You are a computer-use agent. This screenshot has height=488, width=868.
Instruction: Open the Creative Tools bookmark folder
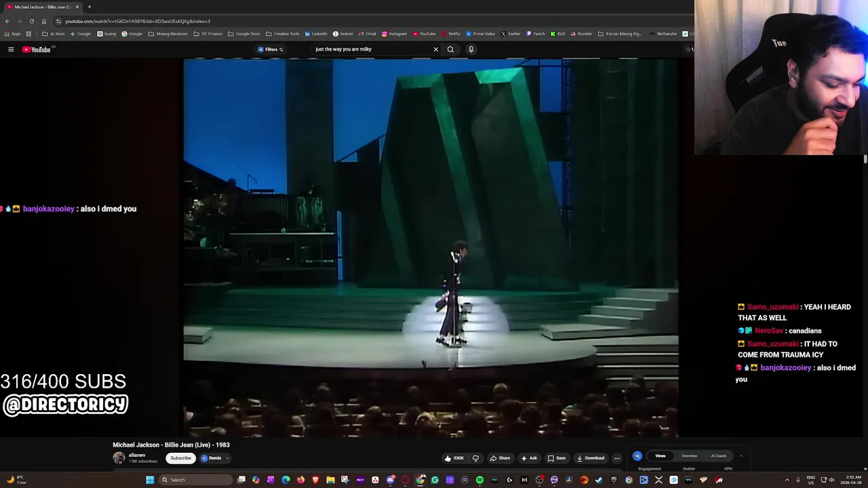(x=282, y=34)
